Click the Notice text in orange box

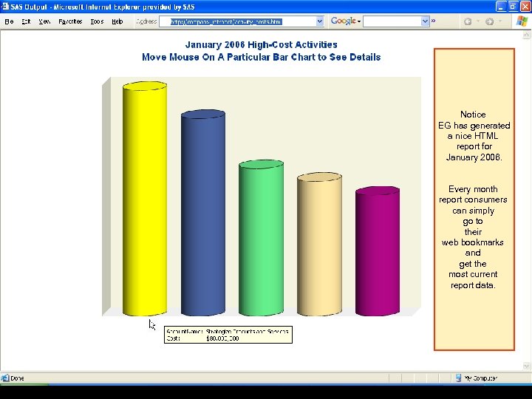coord(473,115)
